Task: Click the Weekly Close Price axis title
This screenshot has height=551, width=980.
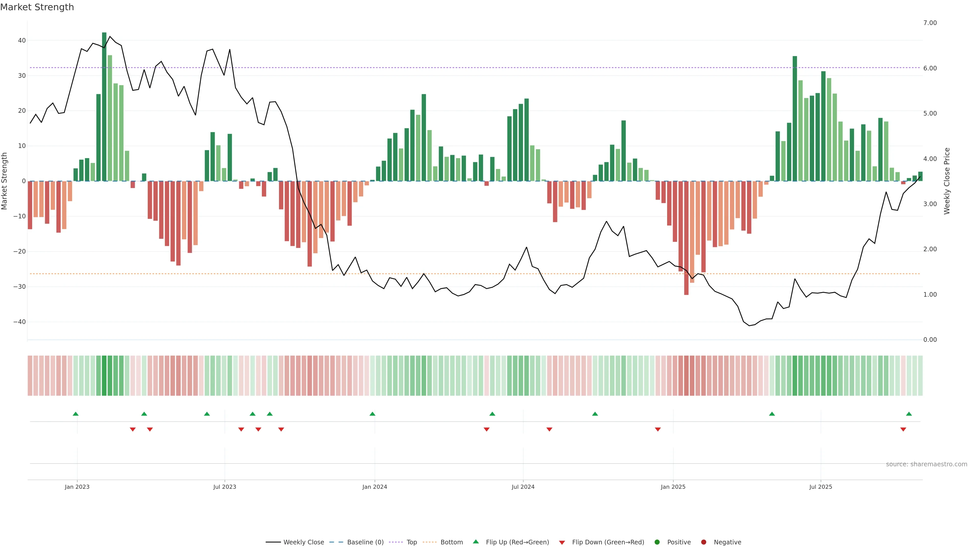Action: 947,181
